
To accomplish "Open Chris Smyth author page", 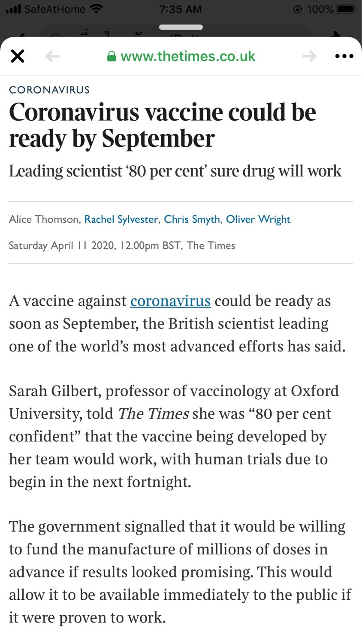I will click(x=192, y=219).
